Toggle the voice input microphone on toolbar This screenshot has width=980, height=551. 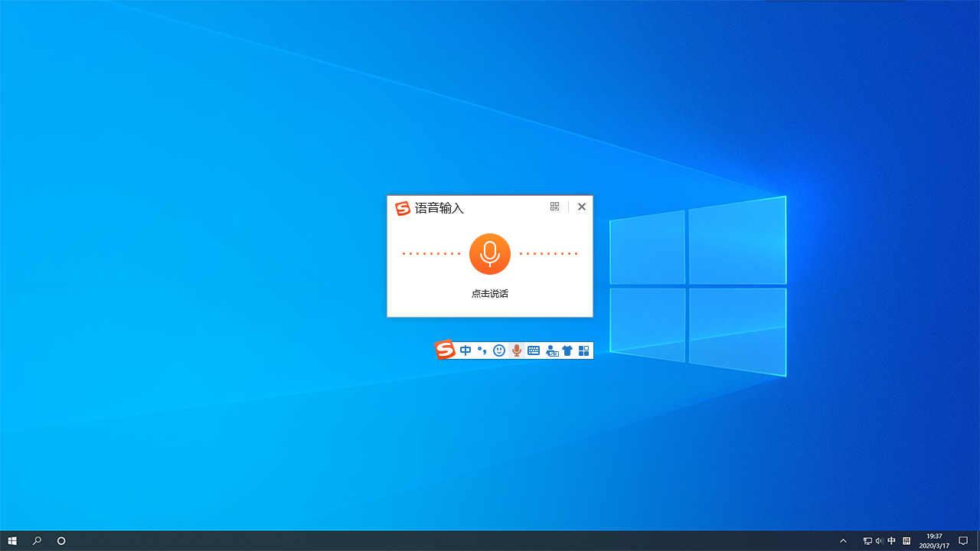point(517,350)
